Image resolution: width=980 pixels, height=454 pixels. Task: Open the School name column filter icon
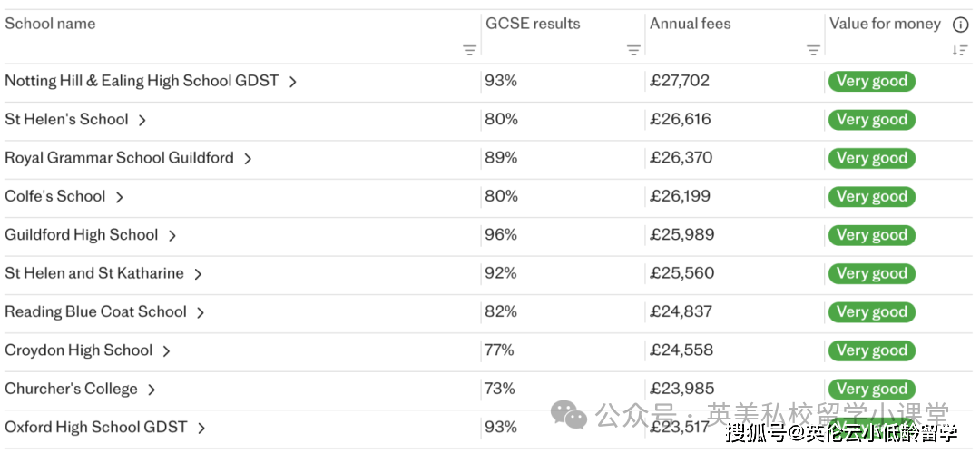click(x=469, y=51)
